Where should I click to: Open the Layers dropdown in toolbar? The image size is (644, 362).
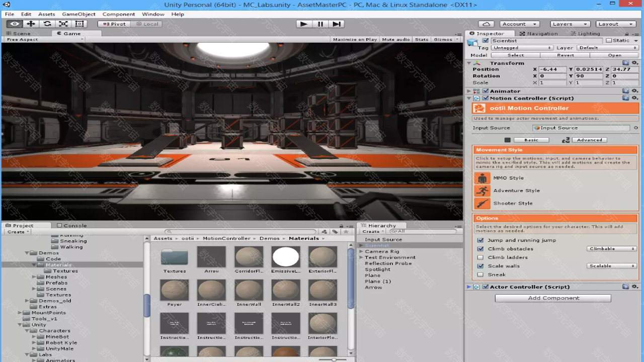tap(570, 24)
